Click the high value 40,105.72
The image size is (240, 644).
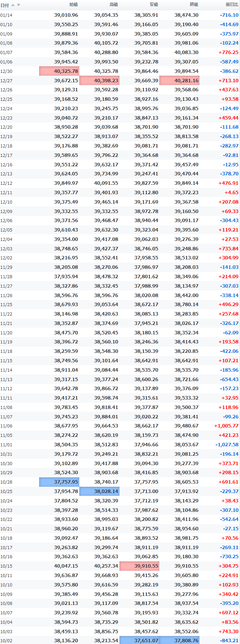[x=106, y=43]
